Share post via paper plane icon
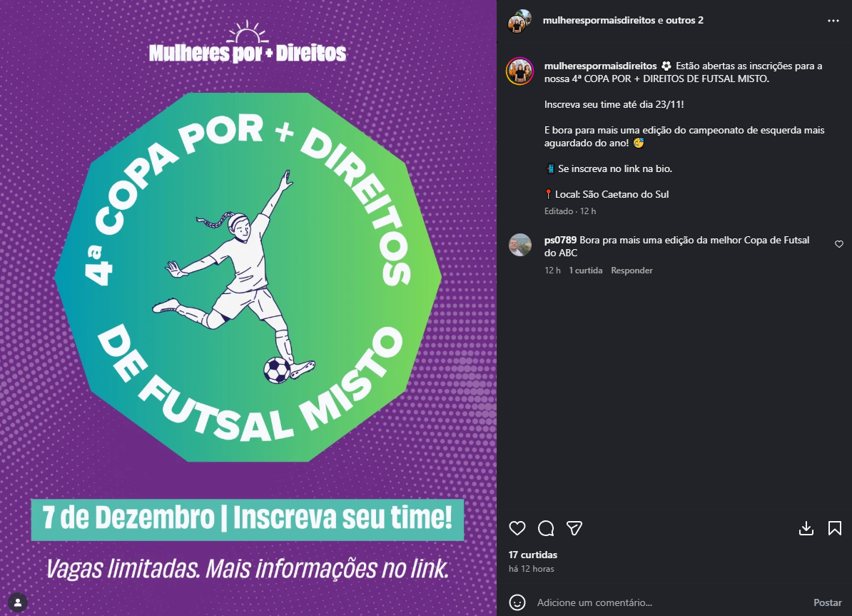852x616 pixels. pos(574,528)
